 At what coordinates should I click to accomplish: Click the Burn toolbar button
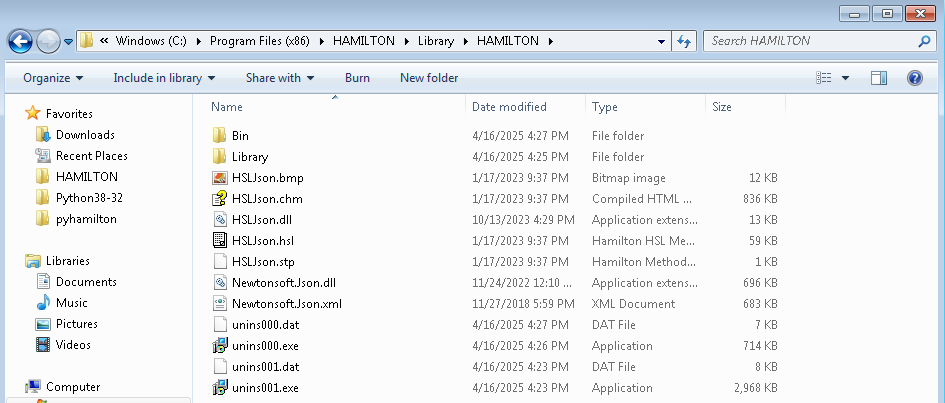pos(357,78)
